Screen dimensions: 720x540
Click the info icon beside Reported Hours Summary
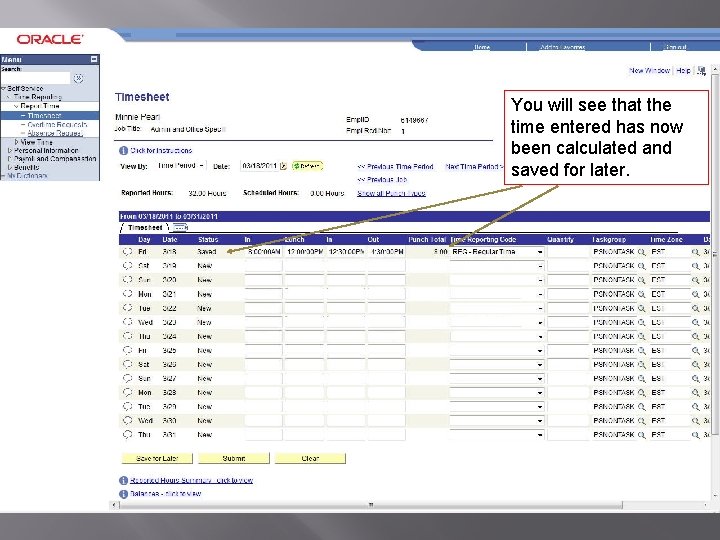coord(123,480)
